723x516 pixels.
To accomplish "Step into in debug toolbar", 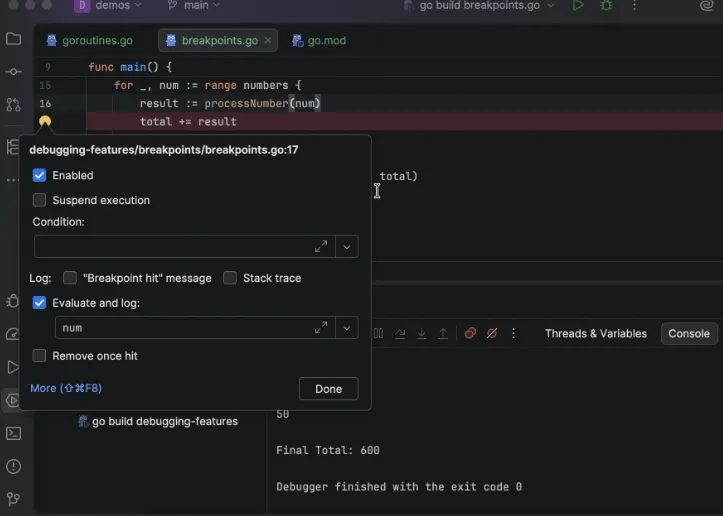I will [x=421, y=333].
